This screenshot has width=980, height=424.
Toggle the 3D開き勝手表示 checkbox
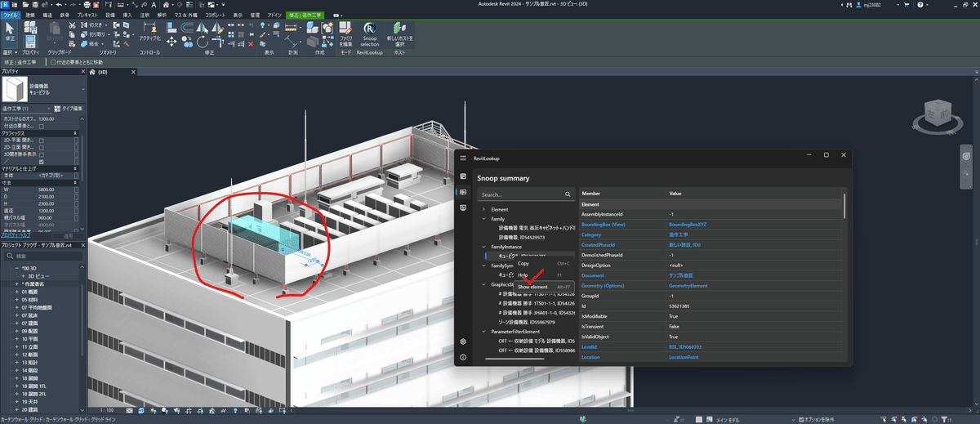[42, 154]
